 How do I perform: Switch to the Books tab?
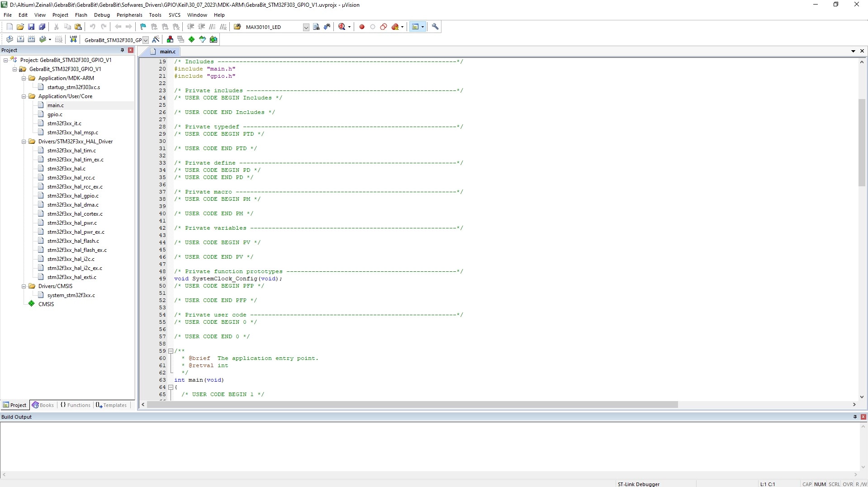click(43, 405)
